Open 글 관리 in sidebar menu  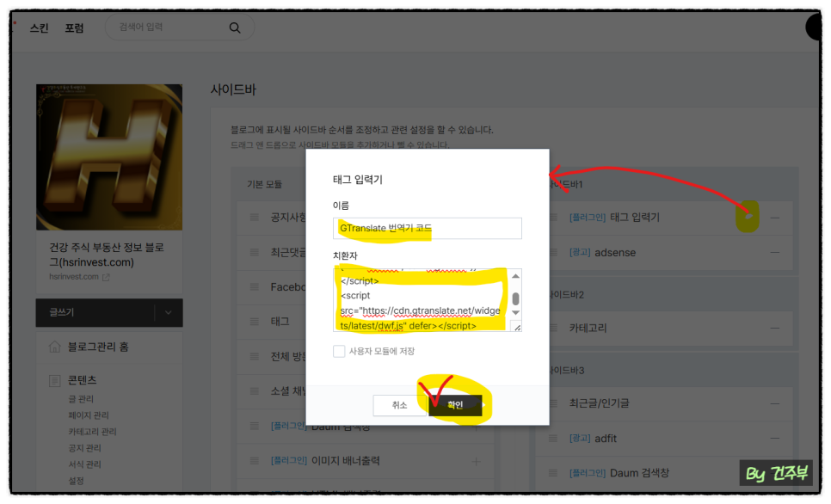pos(81,398)
